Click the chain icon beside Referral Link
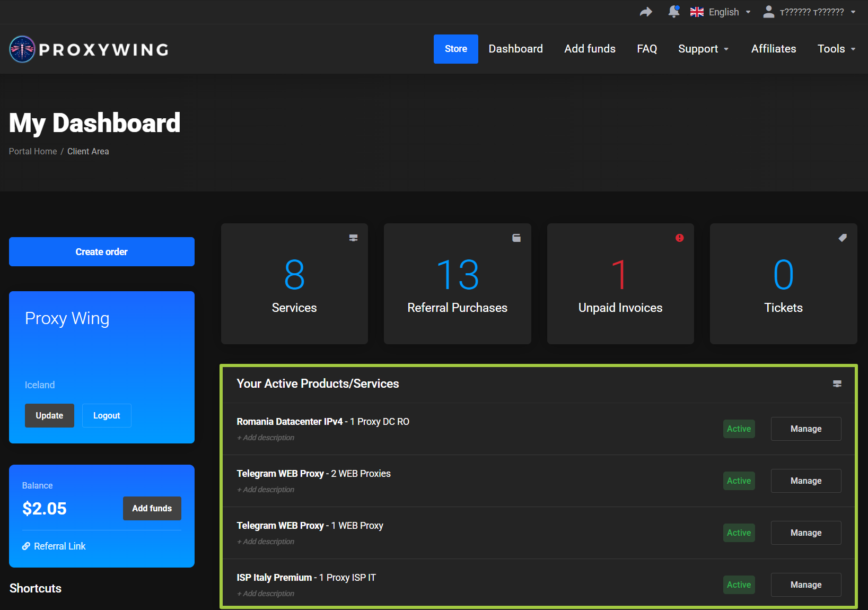This screenshot has width=868, height=610. click(26, 546)
